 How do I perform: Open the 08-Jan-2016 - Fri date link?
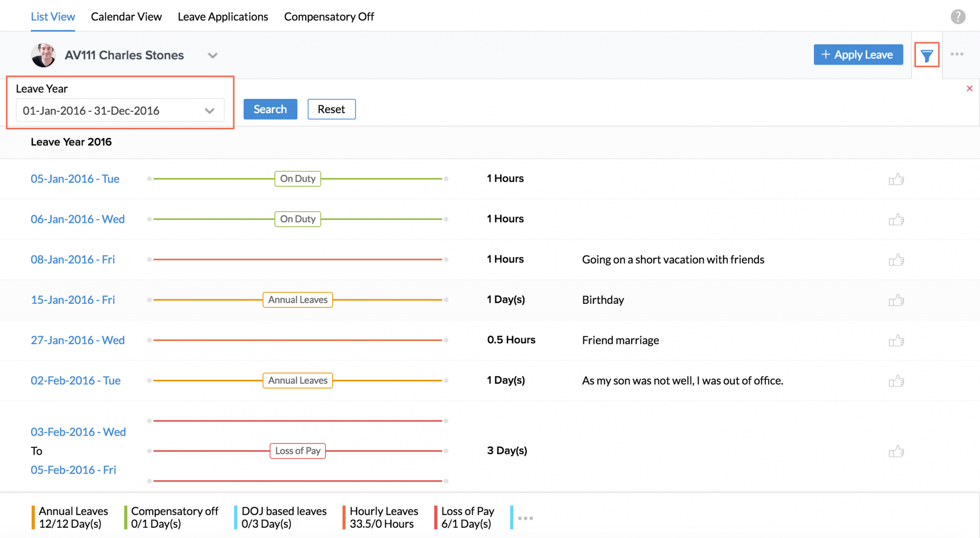[73, 260]
